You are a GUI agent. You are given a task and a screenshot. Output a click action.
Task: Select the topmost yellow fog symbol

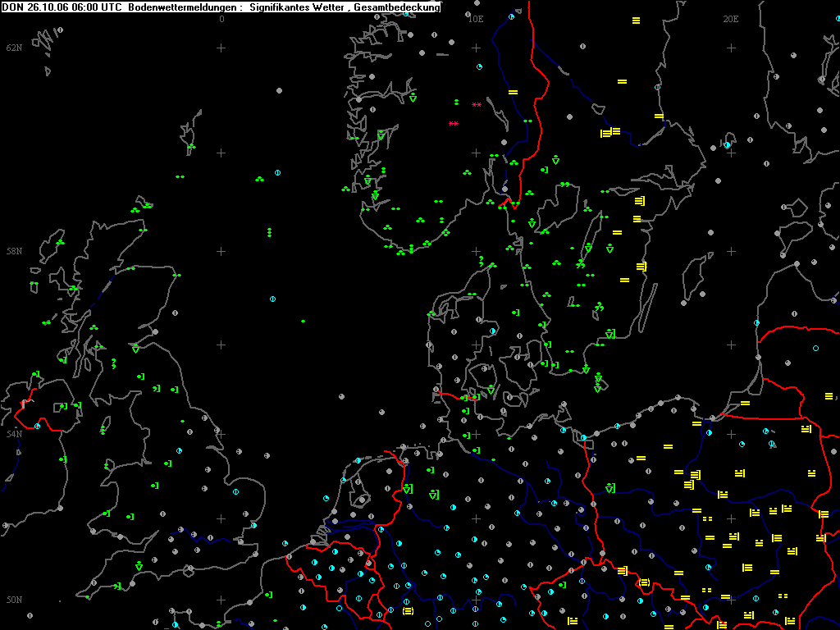coord(636,21)
